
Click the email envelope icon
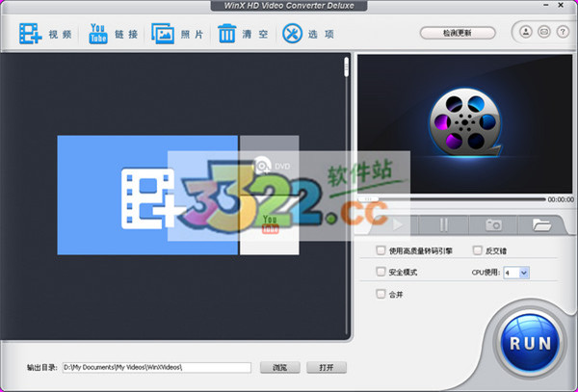[x=544, y=32]
